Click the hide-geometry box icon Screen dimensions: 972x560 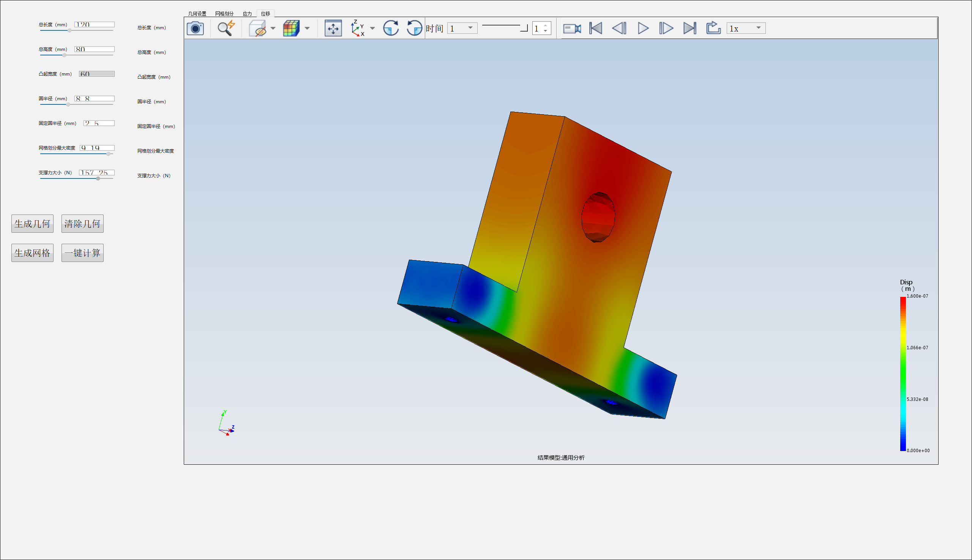(x=257, y=28)
